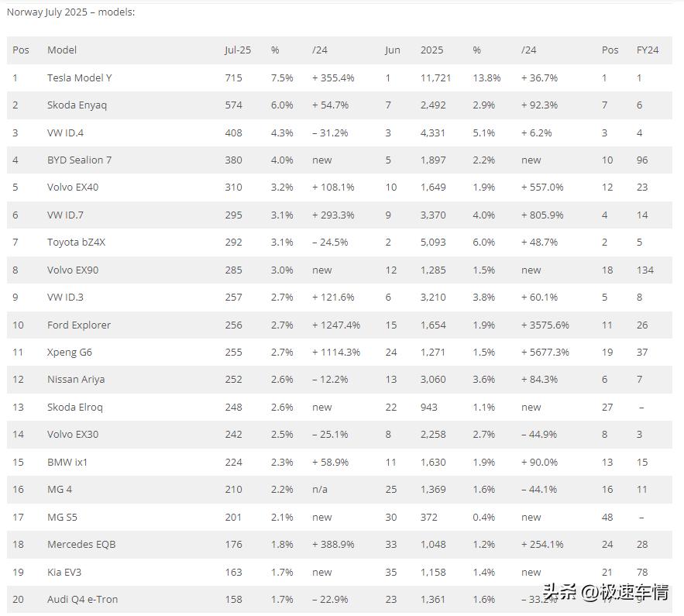Viewport: 684px width, 616px height.
Task: Click the Audi Q4 e-Tron model name
Action: tap(82, 600)
